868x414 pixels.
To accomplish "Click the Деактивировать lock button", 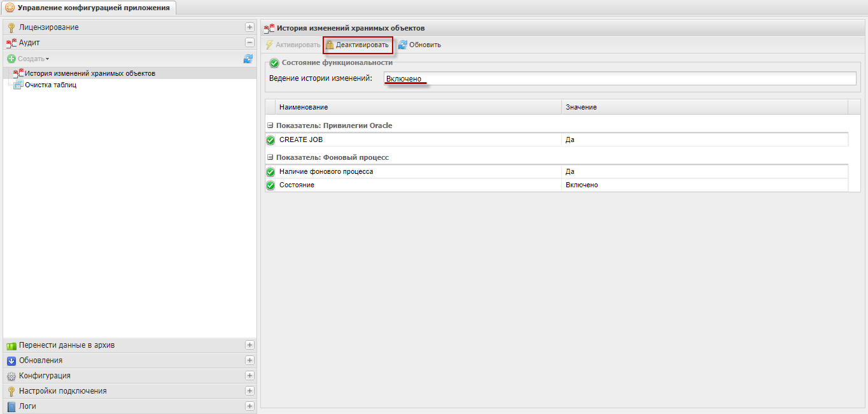I will tap(356, 45).
